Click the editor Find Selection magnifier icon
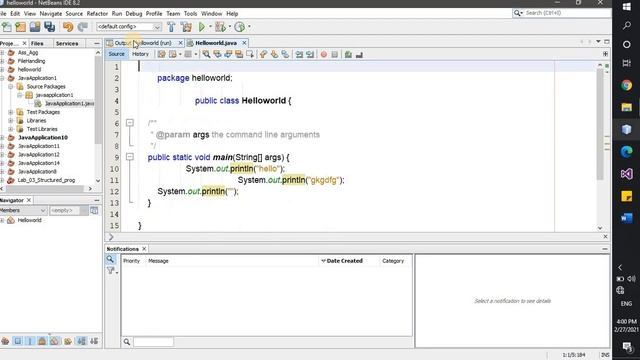The height and width of the screenshot is (360, 640). point(207,54)
